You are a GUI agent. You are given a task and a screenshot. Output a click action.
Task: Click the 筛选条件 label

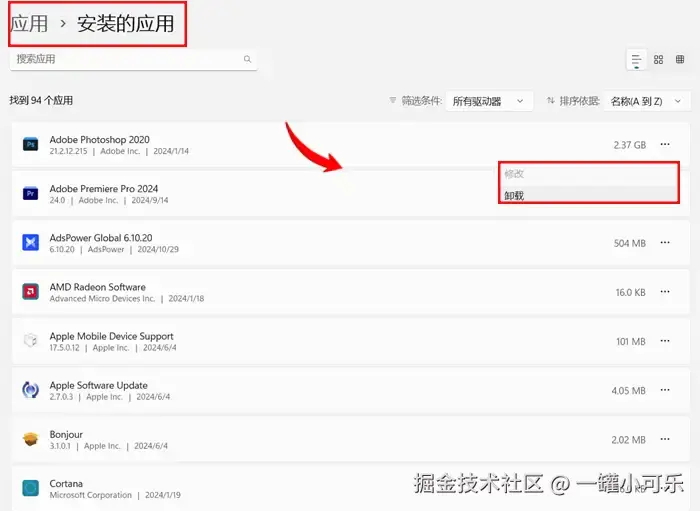click(x=421, y=101)
